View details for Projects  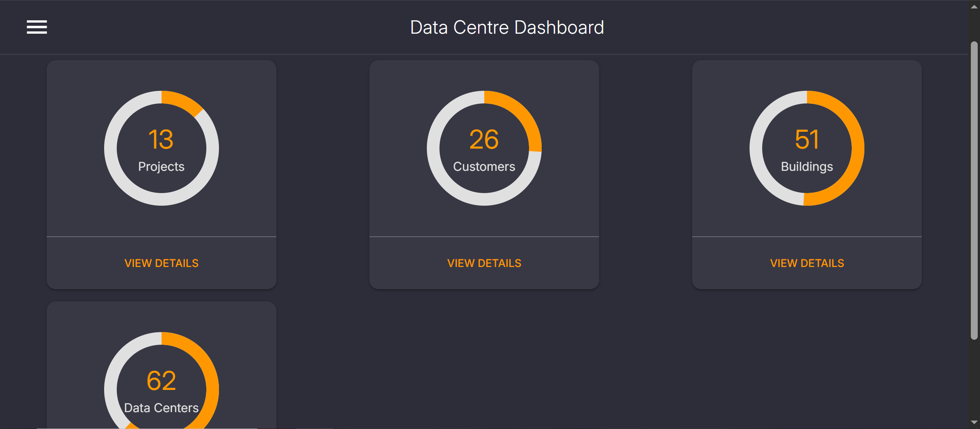[162, 263]
